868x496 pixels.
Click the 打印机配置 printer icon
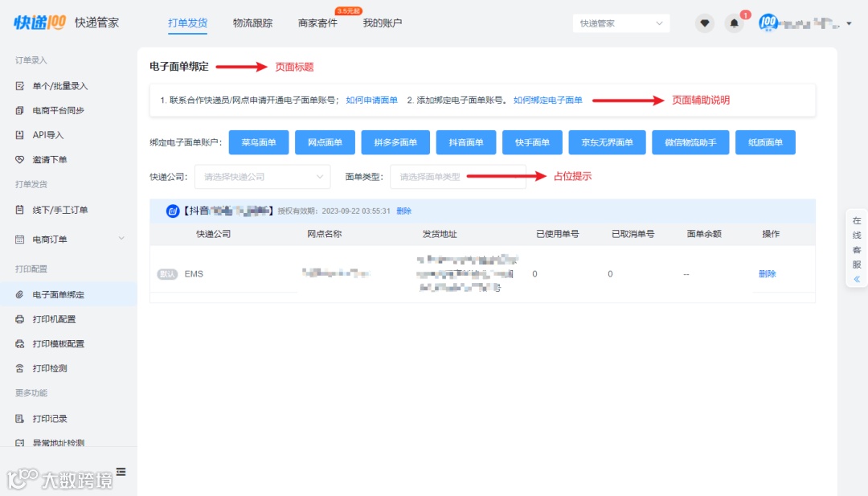pyautogui.click(x=20, y=319)
